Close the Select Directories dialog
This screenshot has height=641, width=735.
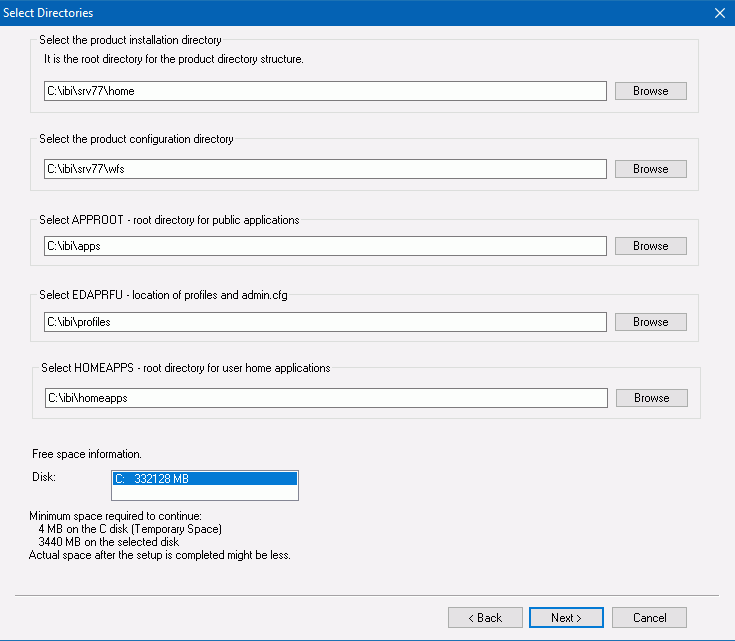click(720, 13)
